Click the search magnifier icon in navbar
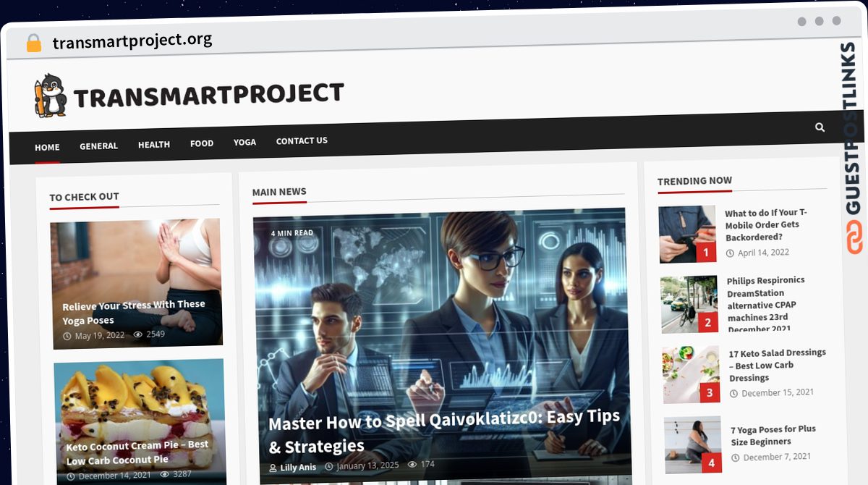This screenshot has width=868, height=485. pos(820,127)
